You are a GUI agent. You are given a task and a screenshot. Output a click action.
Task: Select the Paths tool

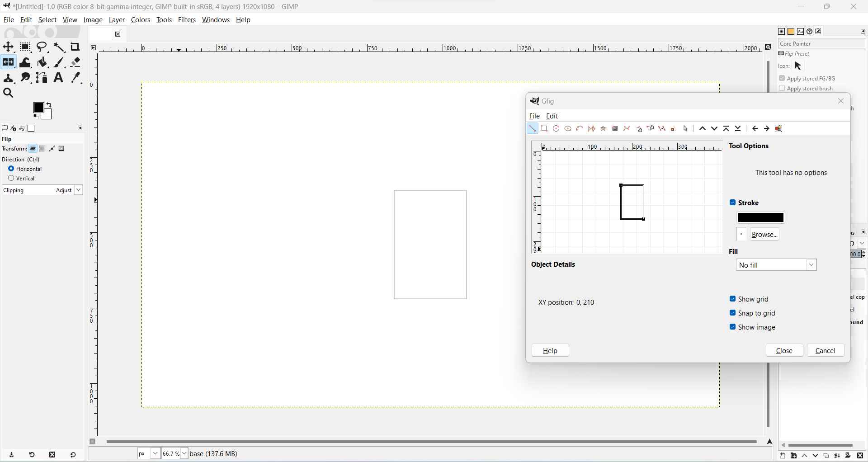[42, 78]
